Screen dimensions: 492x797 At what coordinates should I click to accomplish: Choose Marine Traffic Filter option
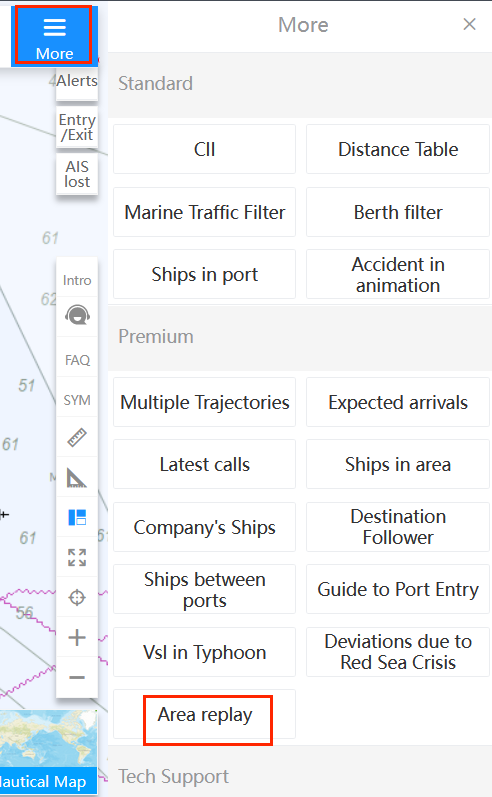point(204,212)
